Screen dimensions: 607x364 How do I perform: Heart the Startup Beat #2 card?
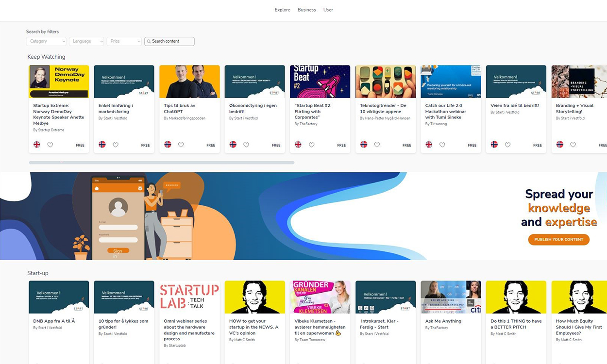tap(311, 145)
